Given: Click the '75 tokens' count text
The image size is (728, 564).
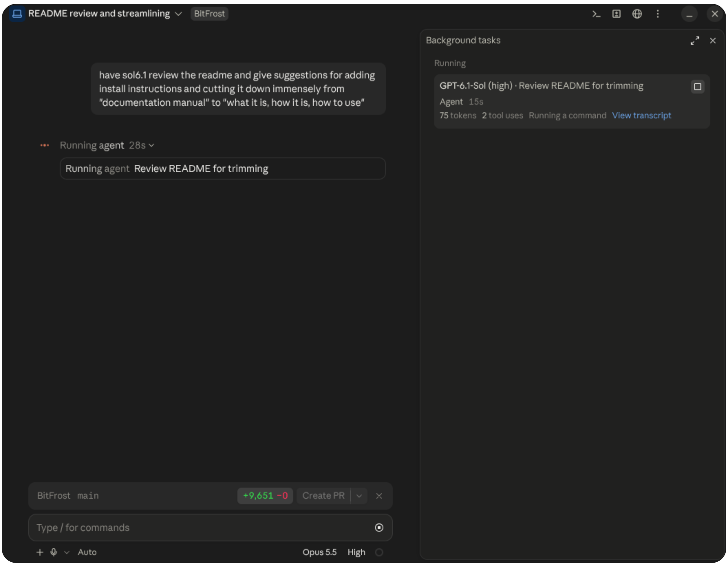Looking at the screenshot, I should (458, 116).
